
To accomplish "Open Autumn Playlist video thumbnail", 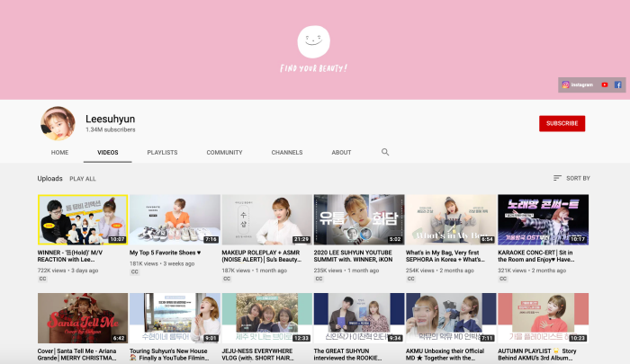I will [x=544, y=318].
